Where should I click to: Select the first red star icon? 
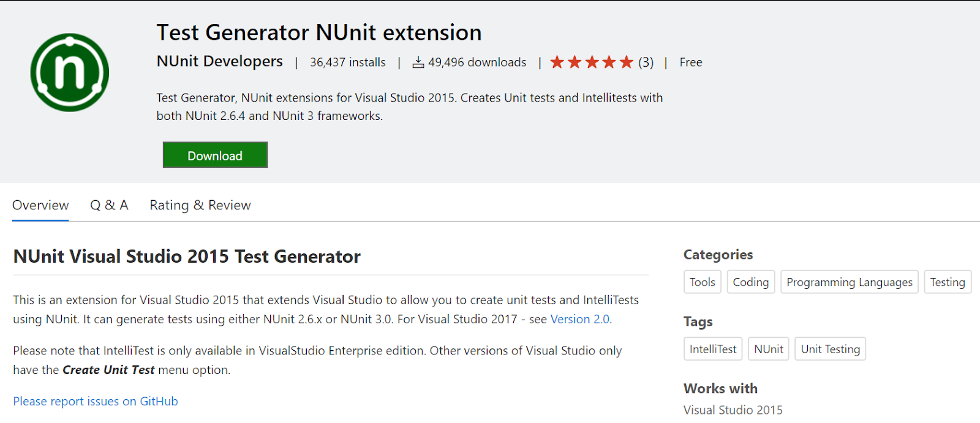(x=557, y=62)
